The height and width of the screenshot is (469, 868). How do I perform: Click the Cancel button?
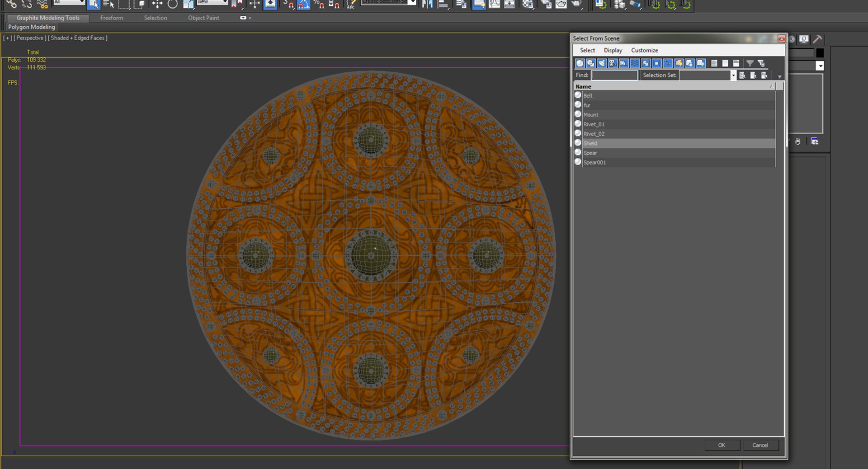pyautogui.click(x=760, y=445)
